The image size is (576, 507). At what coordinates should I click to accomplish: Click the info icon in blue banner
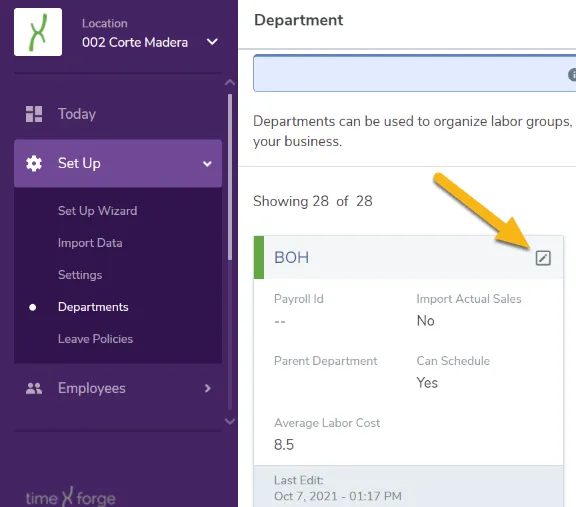572,74
